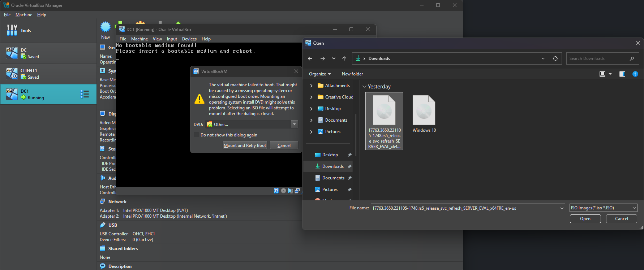Select the DC virtual machine entry
The height and width of the screenshot is (270, 644).
point(48,53)
